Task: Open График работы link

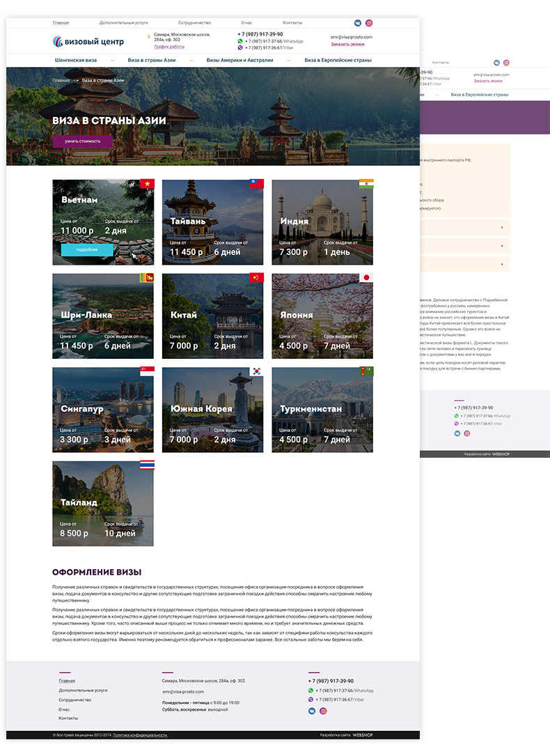Action: point(169,47)
